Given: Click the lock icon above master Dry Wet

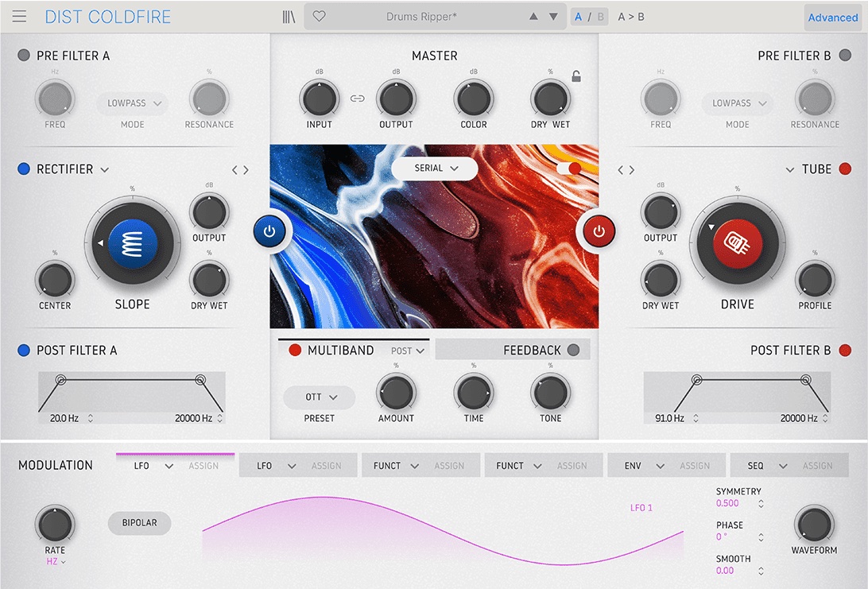Looking at the screenshot, I should pos(575,76).
